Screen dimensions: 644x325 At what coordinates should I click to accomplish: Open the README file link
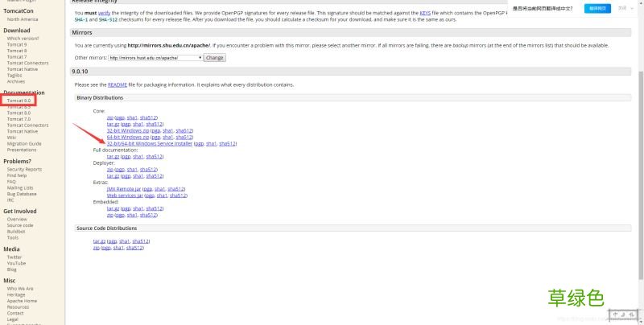[118, 84]
